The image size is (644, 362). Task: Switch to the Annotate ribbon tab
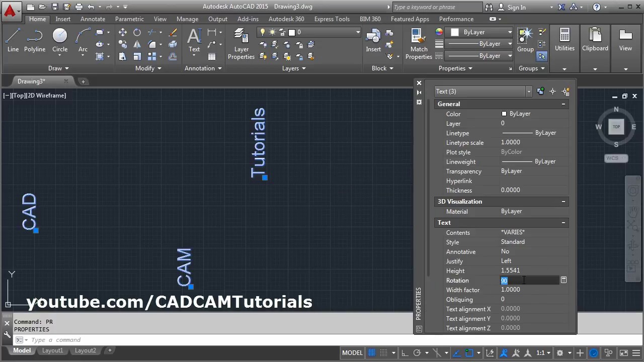pos(93,19)
